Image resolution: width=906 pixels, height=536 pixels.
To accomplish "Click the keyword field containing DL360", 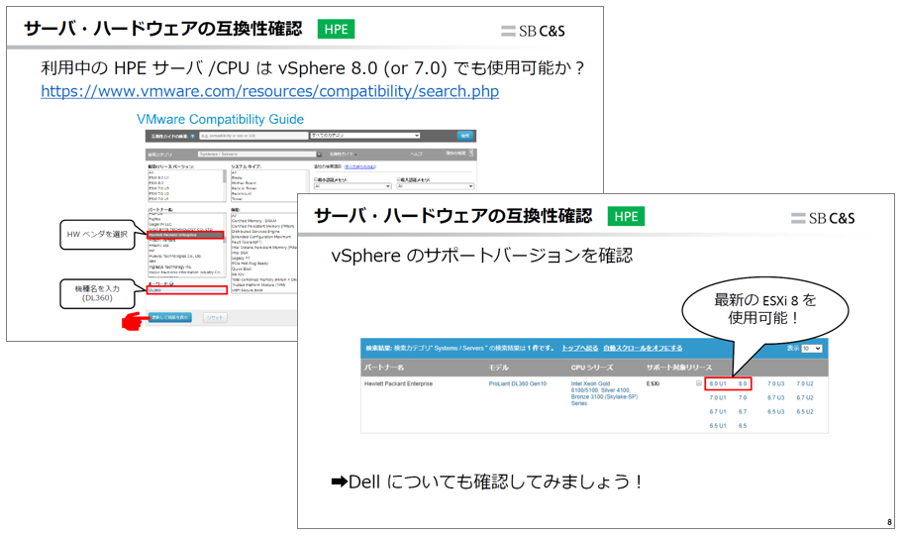I will point(187,290).
